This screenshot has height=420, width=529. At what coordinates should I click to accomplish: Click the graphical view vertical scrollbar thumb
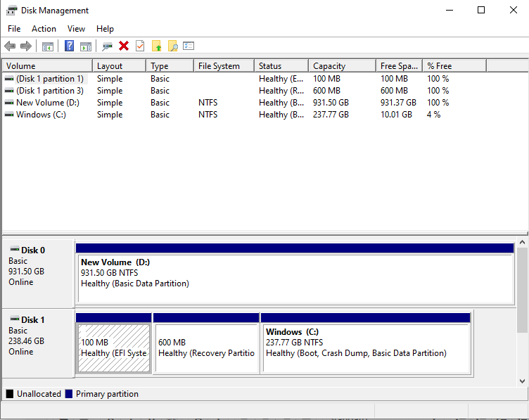[x=522, y=290]
